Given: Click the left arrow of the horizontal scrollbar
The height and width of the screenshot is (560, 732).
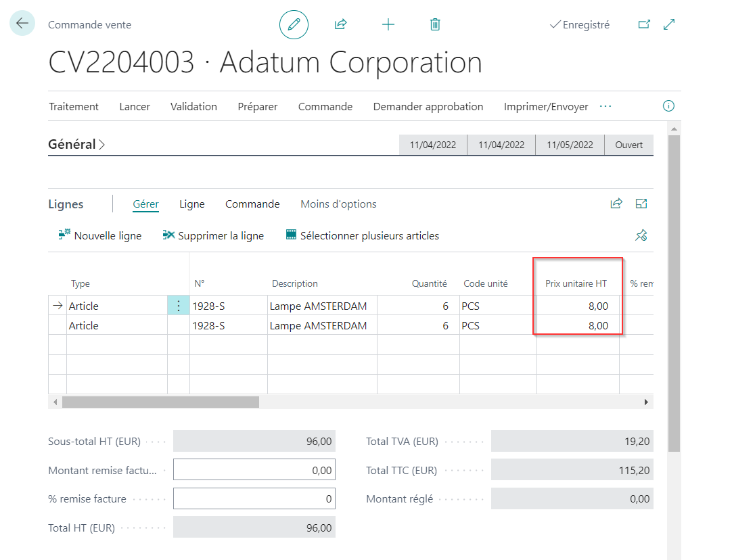Looking at the screenshot, I should (55, 402).
